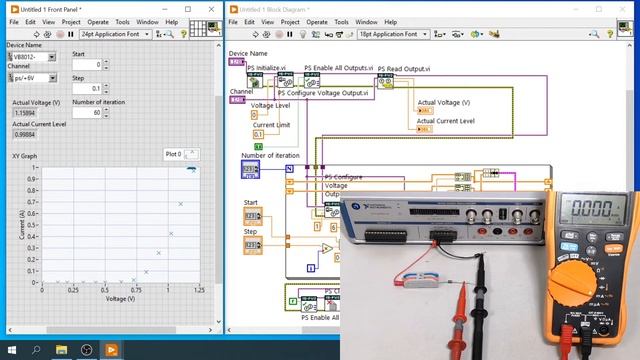Click Abort Execution in Block Diagram toolbar

click(x=279, y=34)
